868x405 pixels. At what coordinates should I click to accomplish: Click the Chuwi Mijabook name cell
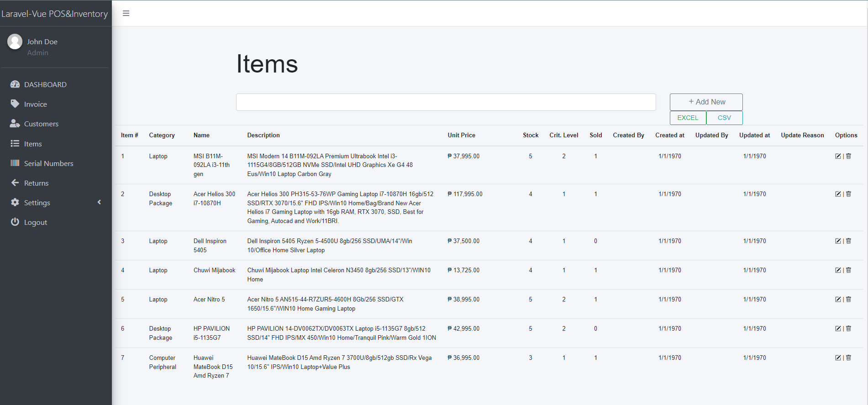pyautogui.click(x=214, y=270)
